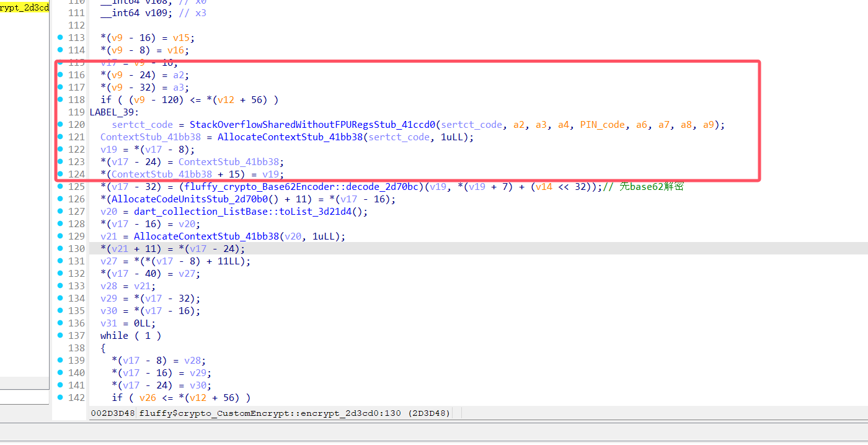
Task: Select the LABEL_39 label
Action: [115, 112]
